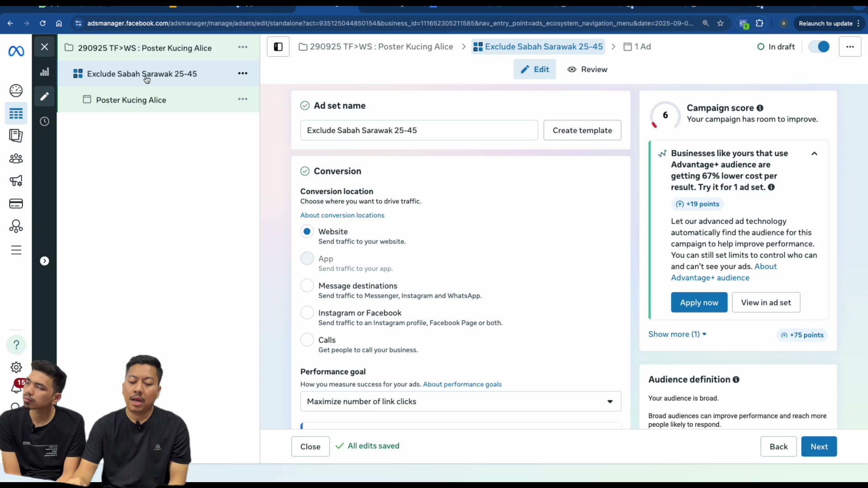
Task: Open more options for Exclude Sabah Sarawak ad set
Action: click(x=243, y=73)
